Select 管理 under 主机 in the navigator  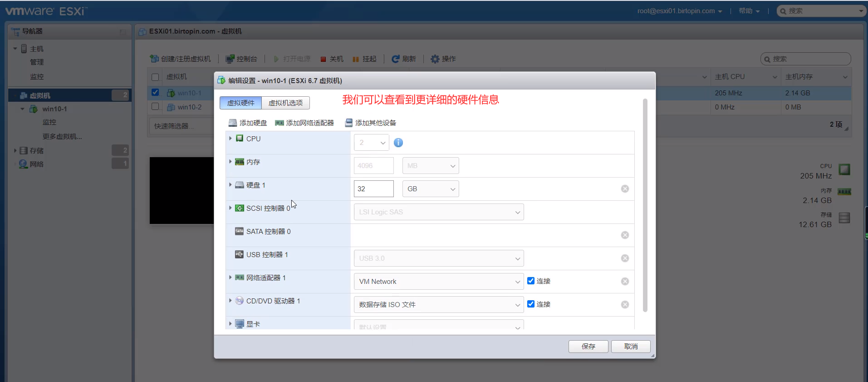pos(37,62)
